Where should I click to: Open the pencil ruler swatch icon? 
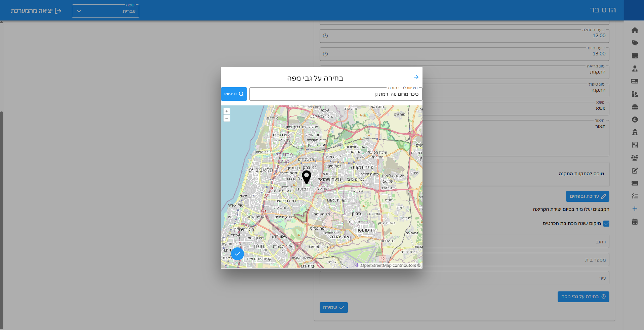(635, 94)
